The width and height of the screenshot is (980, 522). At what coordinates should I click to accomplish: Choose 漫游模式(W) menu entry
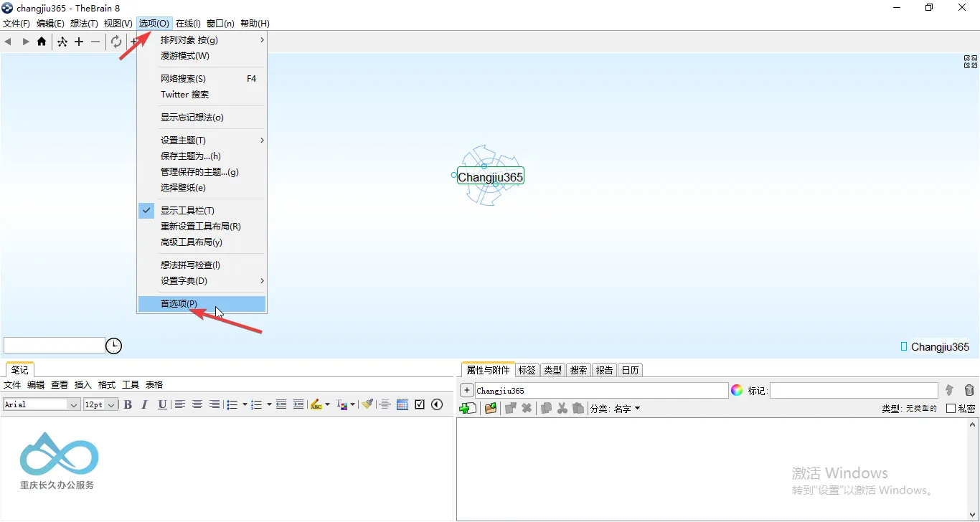(202, 56)
